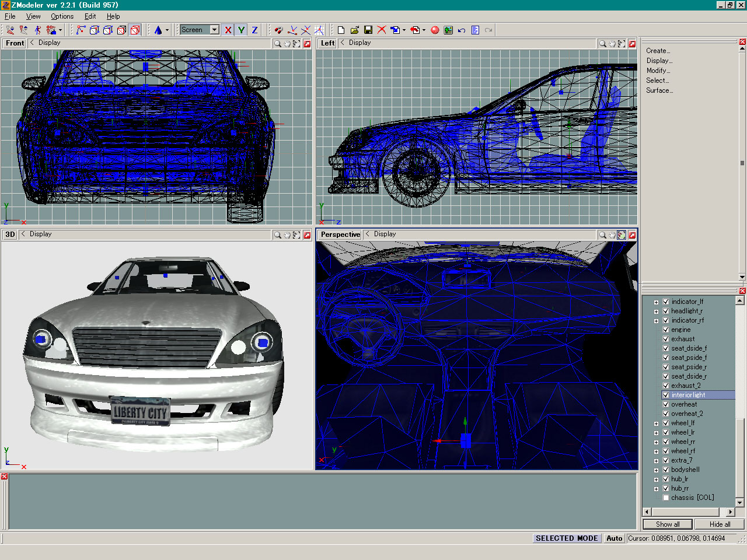
Task: Click object list horizontal scrollbar right arrow
Action: pyautogui.click(x=730, y=512)
